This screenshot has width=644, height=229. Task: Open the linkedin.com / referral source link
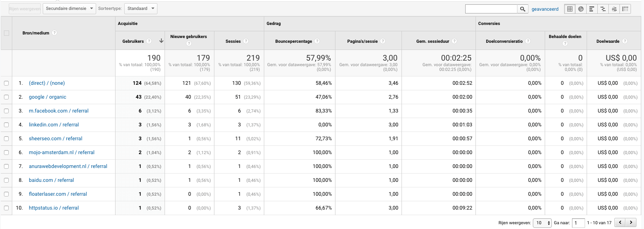(54, 125)
